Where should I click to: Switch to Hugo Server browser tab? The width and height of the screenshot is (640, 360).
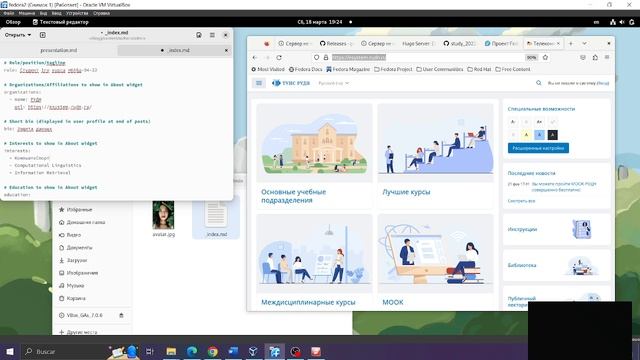[x=418, y=43]
